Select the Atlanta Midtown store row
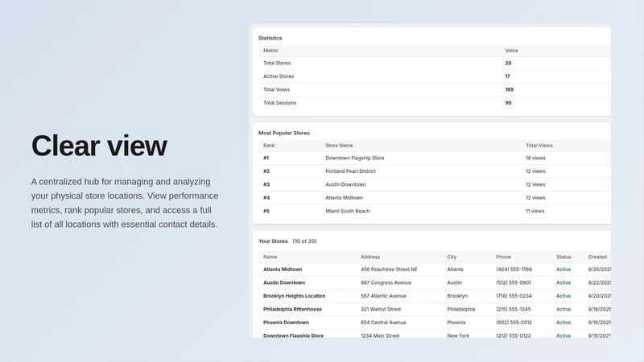The image size is (644, 362). [x=435, y=269]
